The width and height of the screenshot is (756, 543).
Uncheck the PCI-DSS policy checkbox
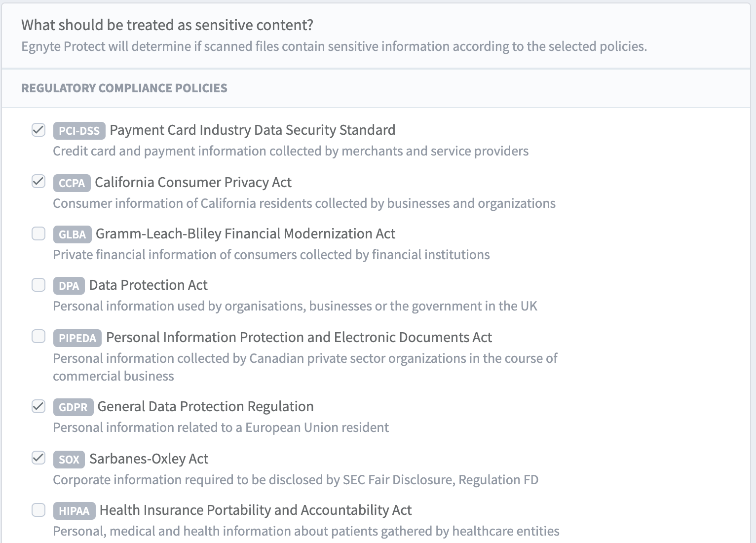[38, 130]
